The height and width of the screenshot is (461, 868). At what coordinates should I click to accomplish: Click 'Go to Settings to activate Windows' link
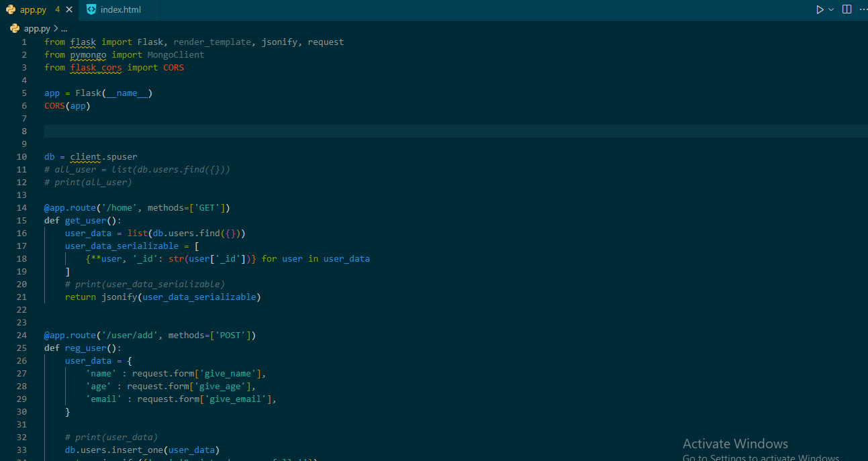[760, 457]
